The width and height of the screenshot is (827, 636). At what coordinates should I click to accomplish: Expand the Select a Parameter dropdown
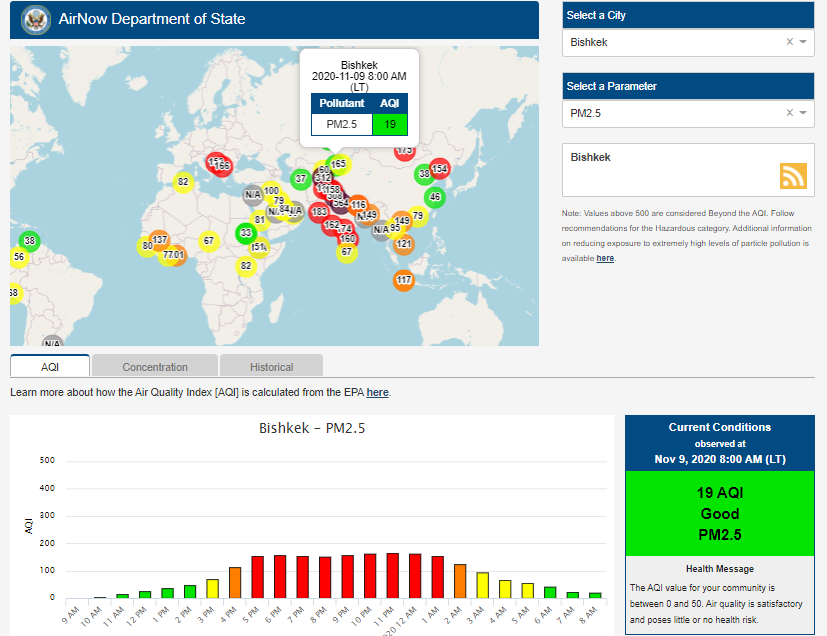coord(803,114)
